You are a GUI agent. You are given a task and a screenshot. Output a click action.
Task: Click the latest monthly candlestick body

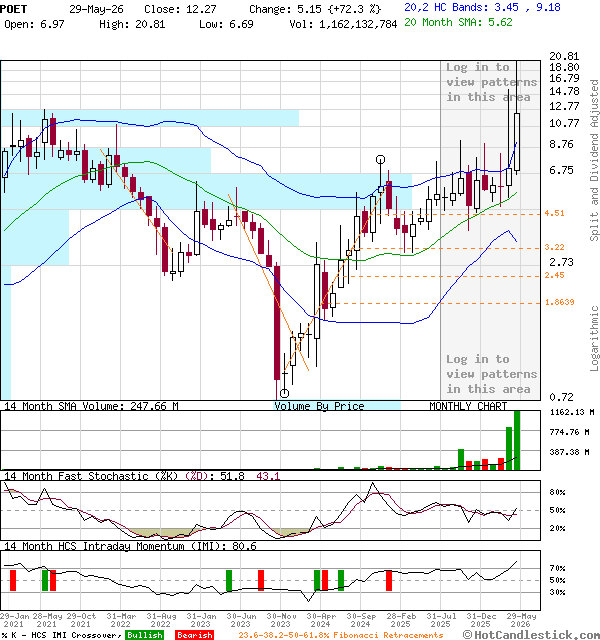click(x=517, y=142)
